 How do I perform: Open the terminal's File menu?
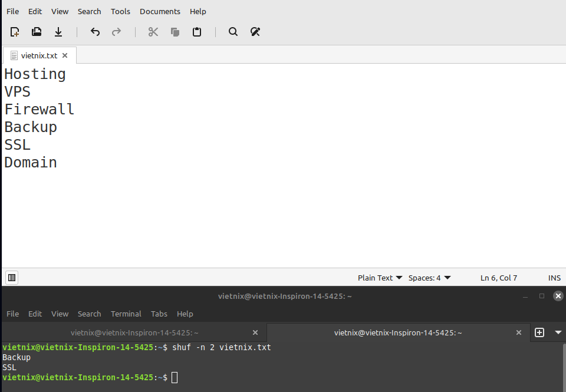tap(12, 314)
